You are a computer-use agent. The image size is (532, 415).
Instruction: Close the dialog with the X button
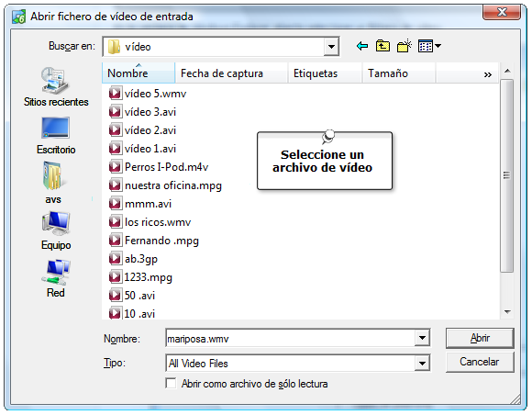[x=502, y=12]
